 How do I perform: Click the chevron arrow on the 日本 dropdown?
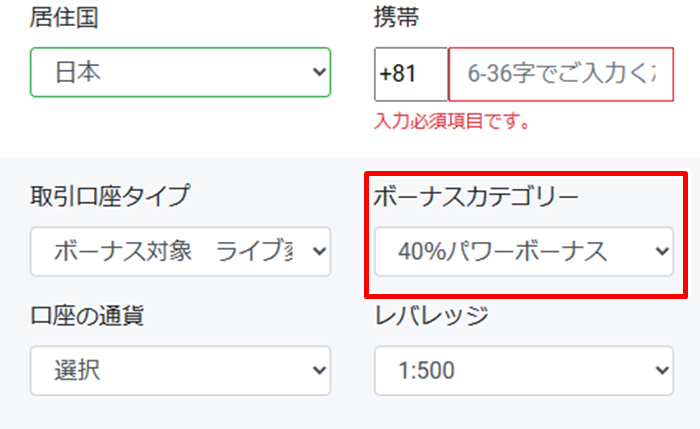point(319,72)
